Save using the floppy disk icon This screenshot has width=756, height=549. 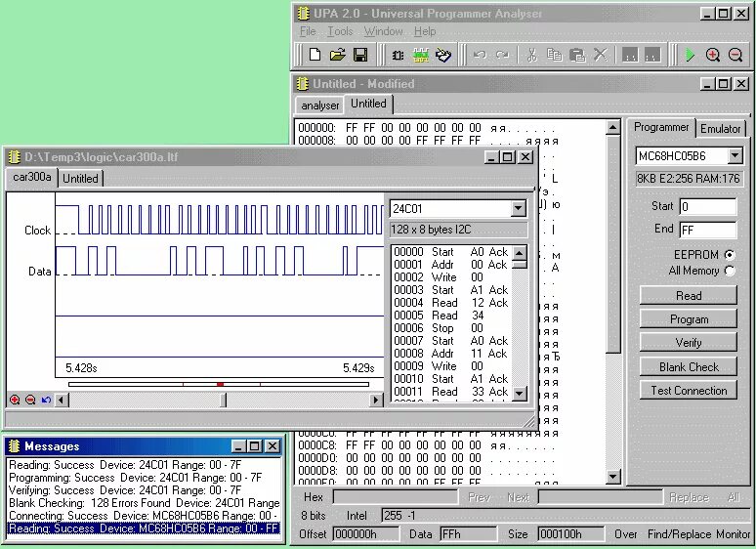(360, 55)
